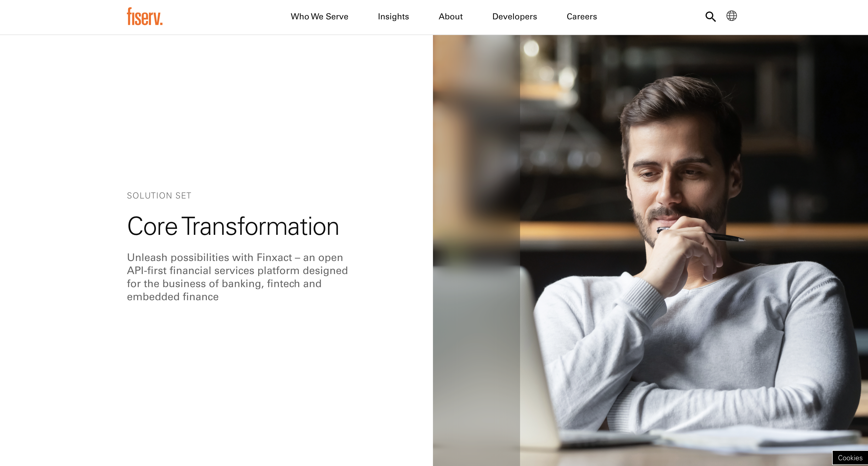Select the Insights navigation item

click(x=393, y=16)
